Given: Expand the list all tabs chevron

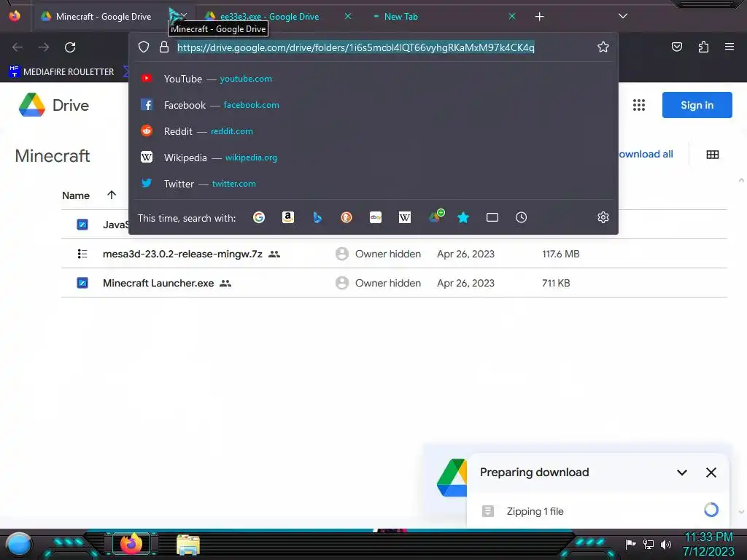Looking at the screenshot, I should click(623, 16).
